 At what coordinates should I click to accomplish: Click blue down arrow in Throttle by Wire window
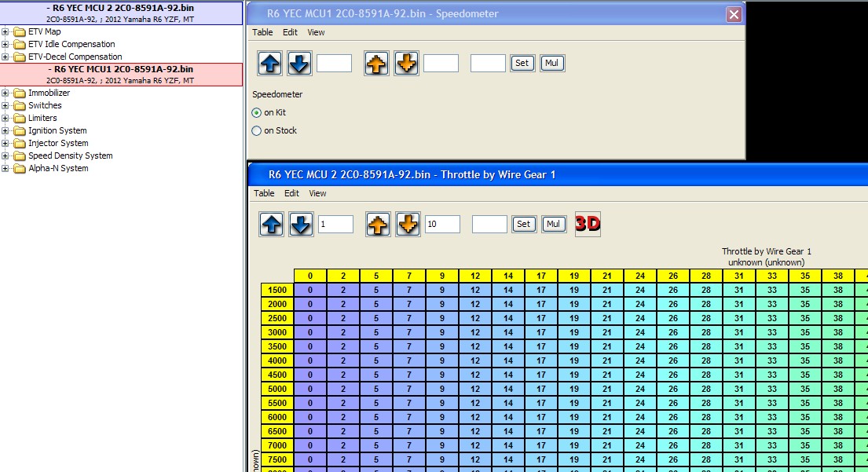coord(301,225)
